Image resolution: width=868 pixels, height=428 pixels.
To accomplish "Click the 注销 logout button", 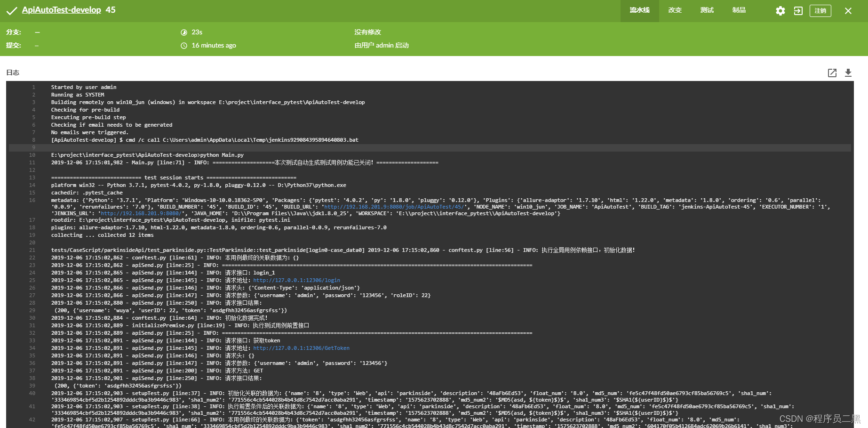I will 820,11.
